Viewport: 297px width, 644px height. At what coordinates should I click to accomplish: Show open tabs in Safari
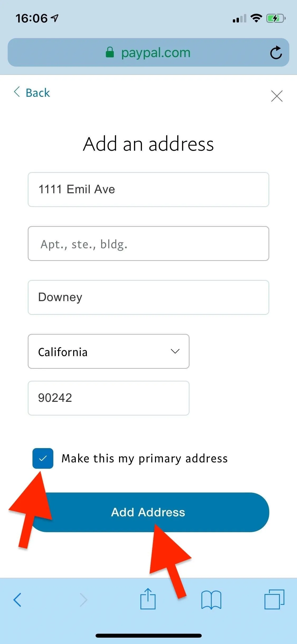click(x=274, y=599)
